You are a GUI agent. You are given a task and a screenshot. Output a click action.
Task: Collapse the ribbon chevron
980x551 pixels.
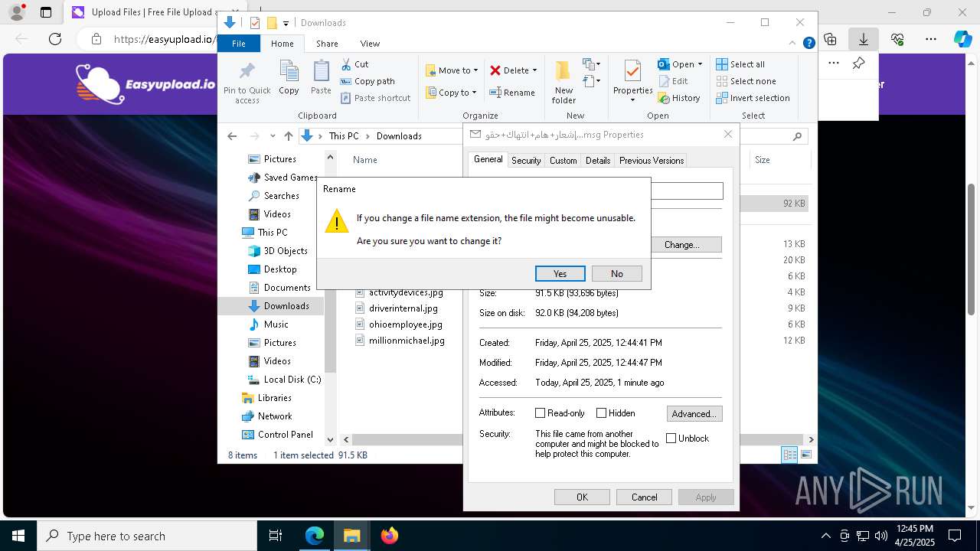[794, 44]
